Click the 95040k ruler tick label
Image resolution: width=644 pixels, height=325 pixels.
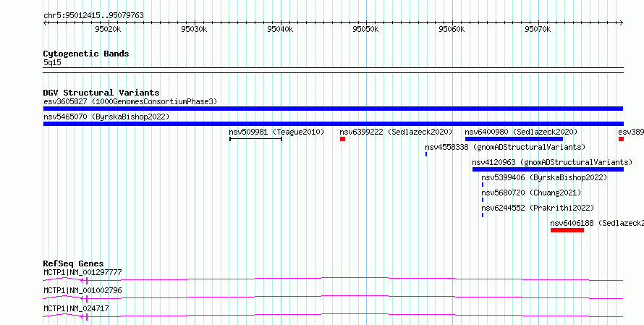click(x=280, y=29)
